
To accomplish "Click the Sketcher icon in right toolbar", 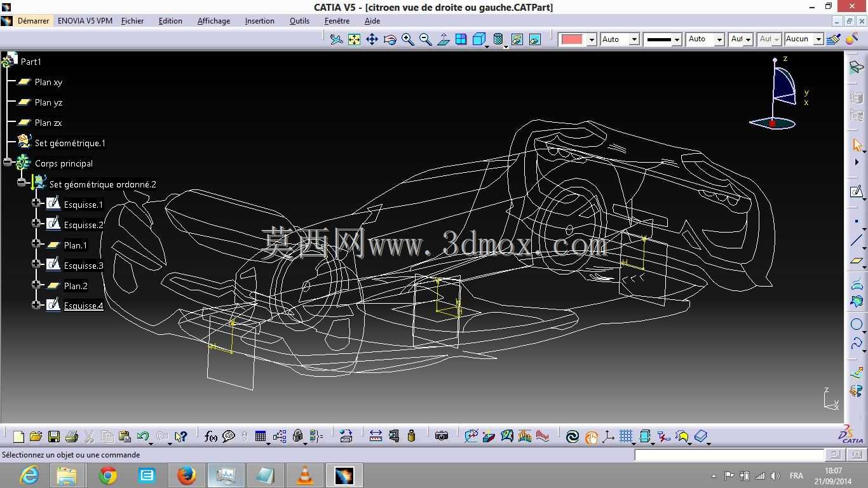I will (857, 191).
